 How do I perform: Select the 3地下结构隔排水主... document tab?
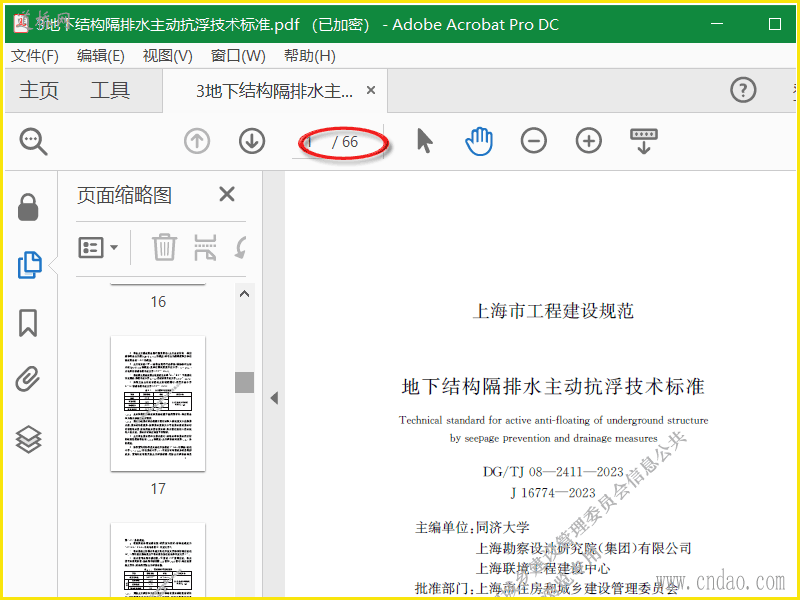click(274, 91)
